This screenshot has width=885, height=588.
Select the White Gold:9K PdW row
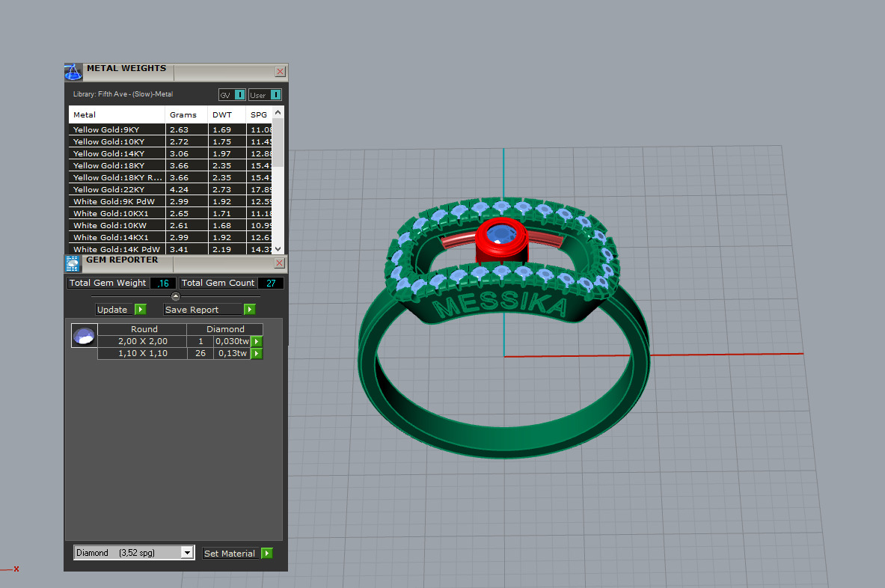[171, 201]
